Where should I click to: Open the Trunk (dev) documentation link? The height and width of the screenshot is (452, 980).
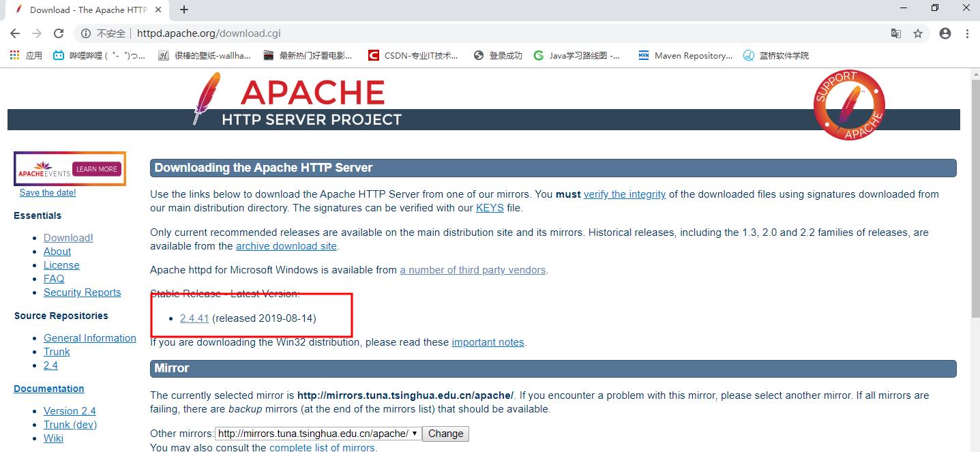(70, 425)
